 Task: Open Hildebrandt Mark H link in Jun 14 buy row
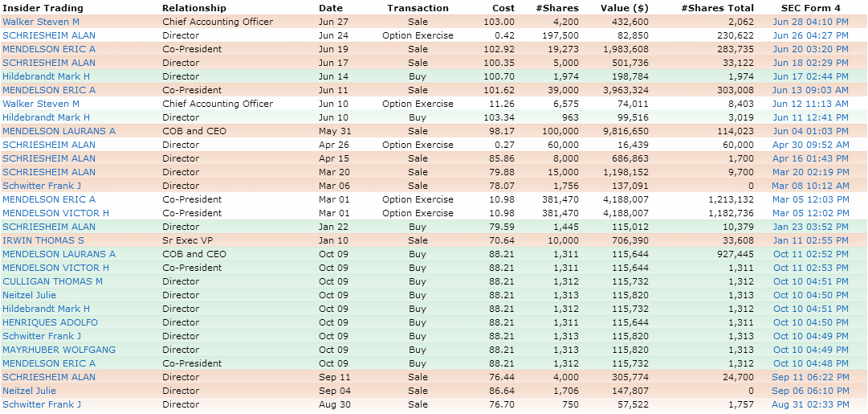(x=46, y=76)
